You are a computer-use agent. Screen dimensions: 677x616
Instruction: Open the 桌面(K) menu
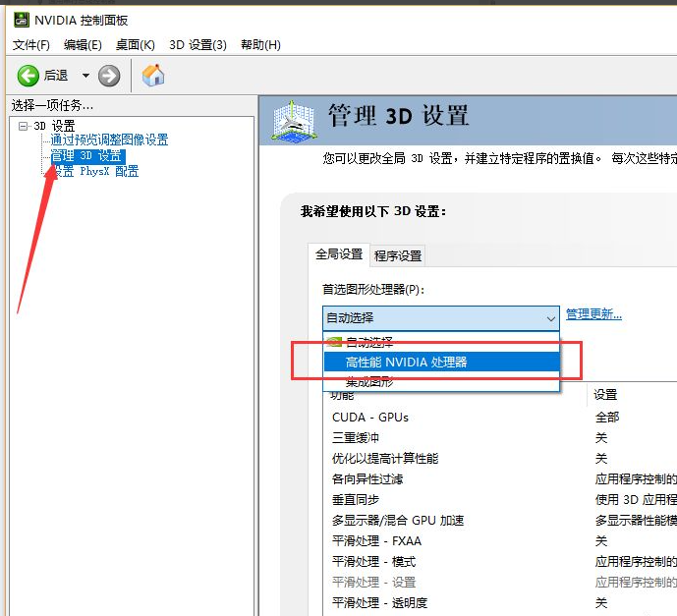(136, 45)
